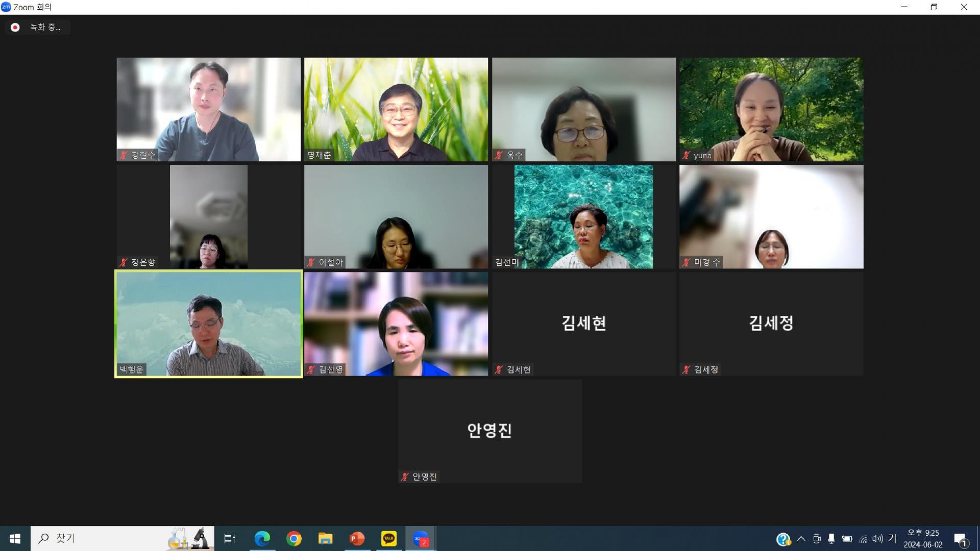The image size is (980, 551).
Task: Open KakaoTalk from the taskbar
Action: pyautogui.click(x=389, y=538)
